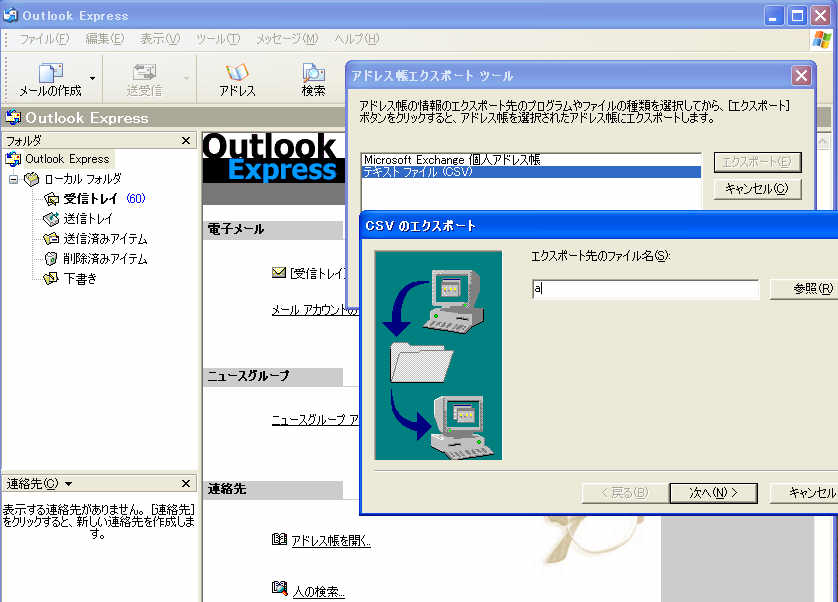Image resolution: width=838 pixels, height=602 pixels.
Task: Click the 次へ(N) > button
Action: (x=713, y=492)
